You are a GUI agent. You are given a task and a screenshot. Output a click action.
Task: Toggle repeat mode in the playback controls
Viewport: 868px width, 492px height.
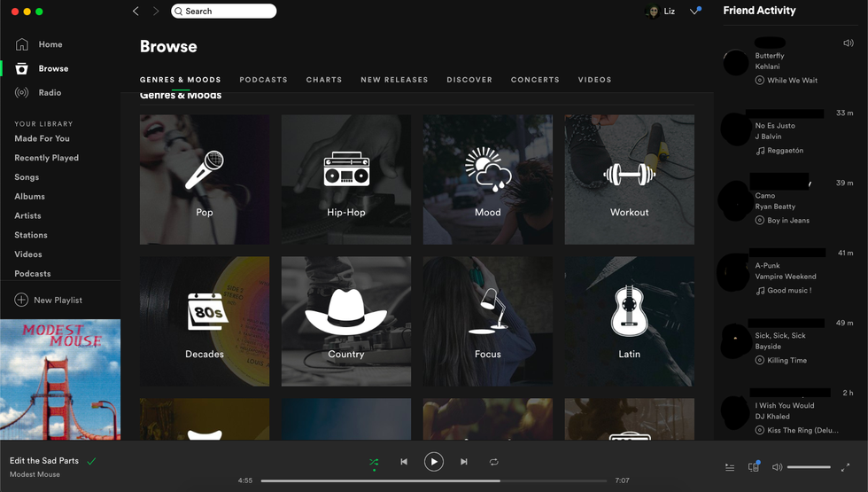[x=494, y=462]
